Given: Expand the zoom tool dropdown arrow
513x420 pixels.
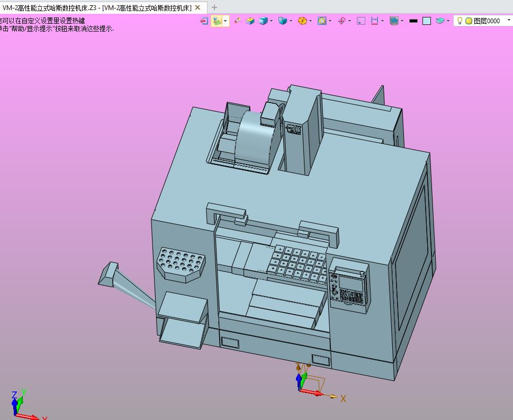Looking at the screenshot, I should (330, 21).
